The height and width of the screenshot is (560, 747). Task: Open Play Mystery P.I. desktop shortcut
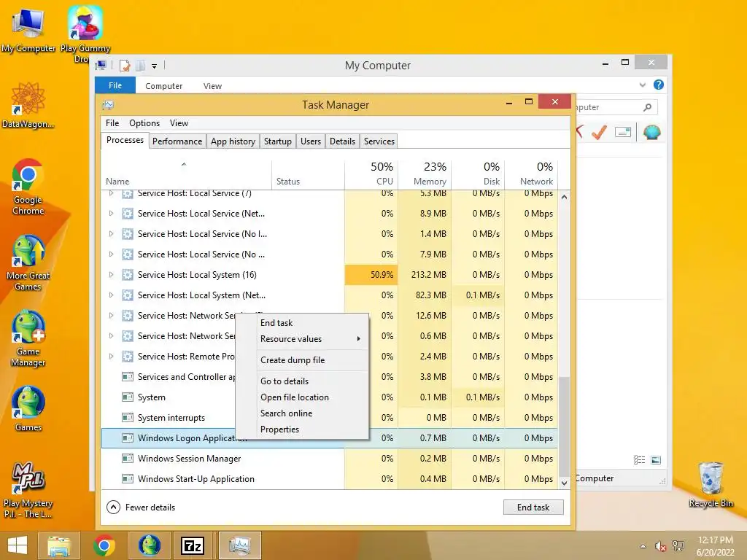tap(28, 491)
